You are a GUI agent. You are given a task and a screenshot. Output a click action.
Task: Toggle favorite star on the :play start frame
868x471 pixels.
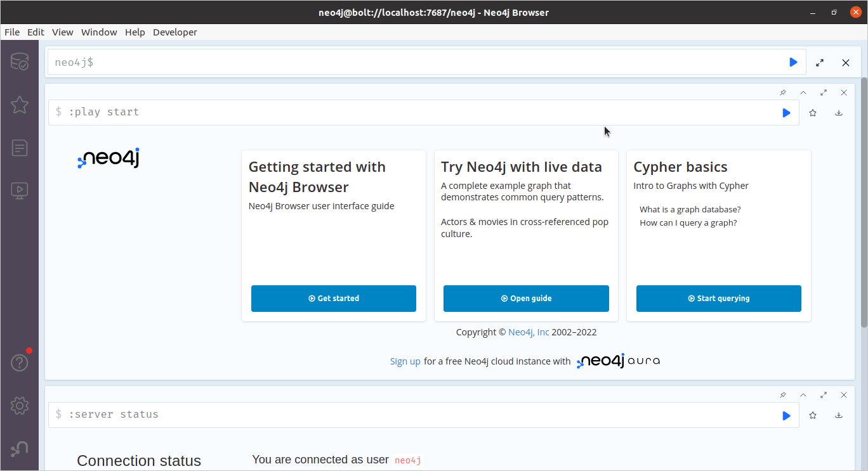point(813,112)
